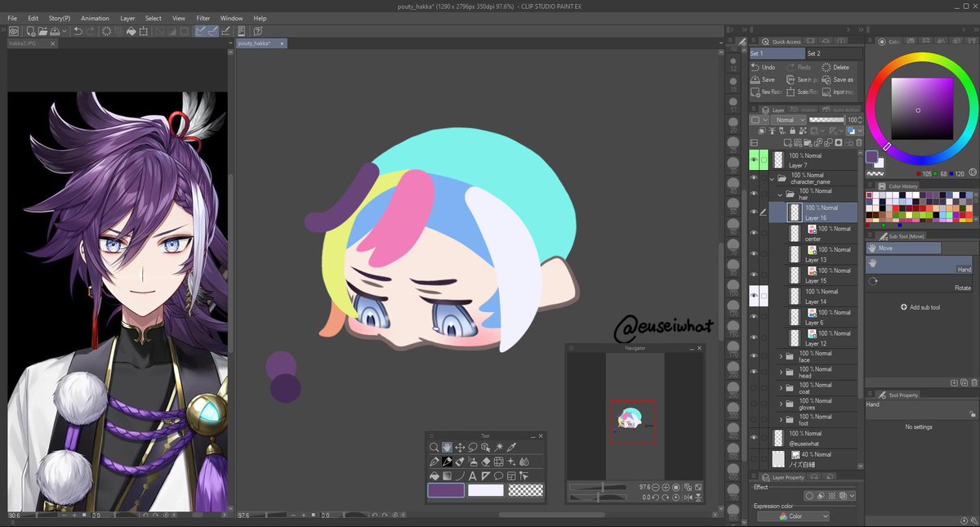Open the File menu
Viewport: 980px width, 527px height.
(12, 18)
